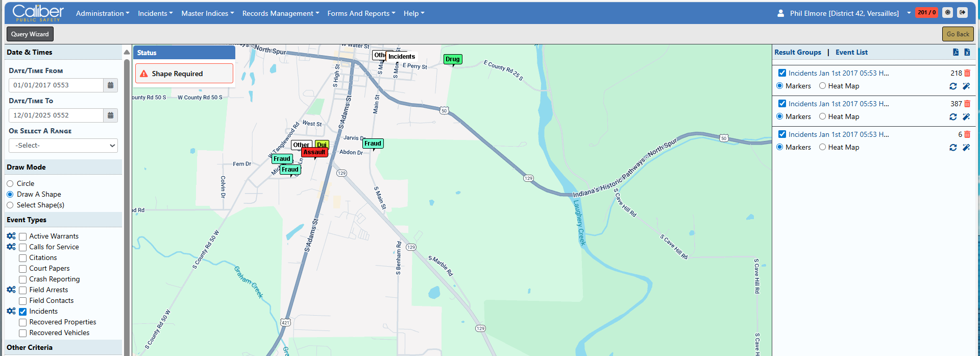Click the red Assault map marker
The height and width of the screenshot is (356, 980).
[x=314, y=152]
